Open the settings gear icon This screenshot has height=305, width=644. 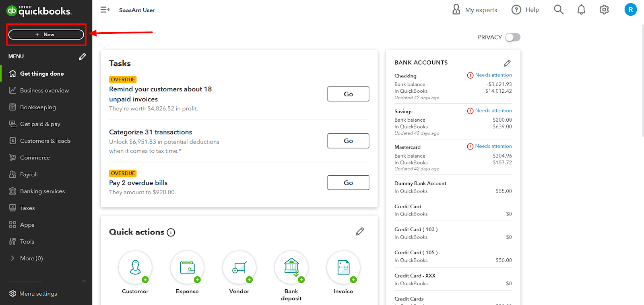pyautogui.click(x=604, y=10)
